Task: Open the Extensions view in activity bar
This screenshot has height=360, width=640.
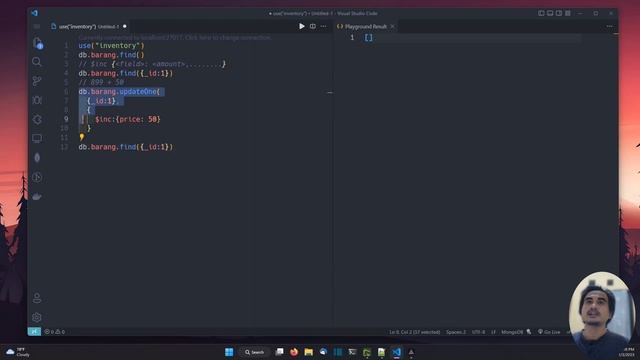Action: tap(37, 119)
